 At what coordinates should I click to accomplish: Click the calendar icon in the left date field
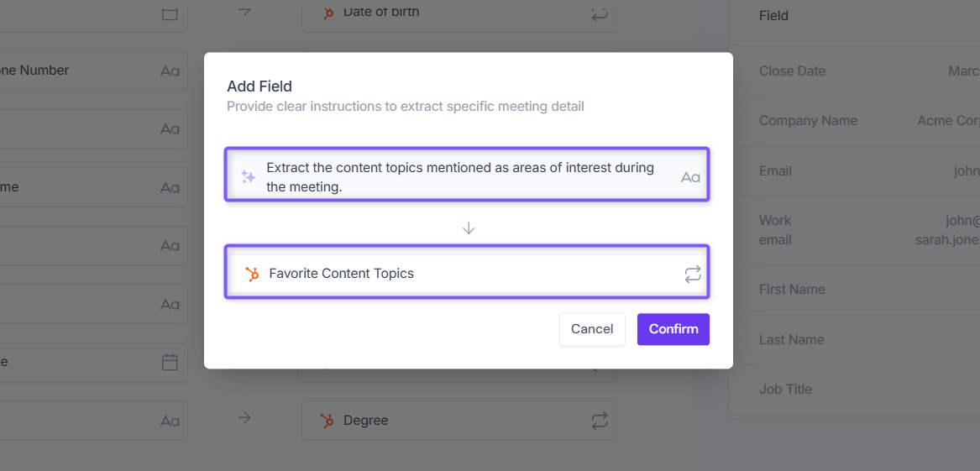tap(170, 362)
